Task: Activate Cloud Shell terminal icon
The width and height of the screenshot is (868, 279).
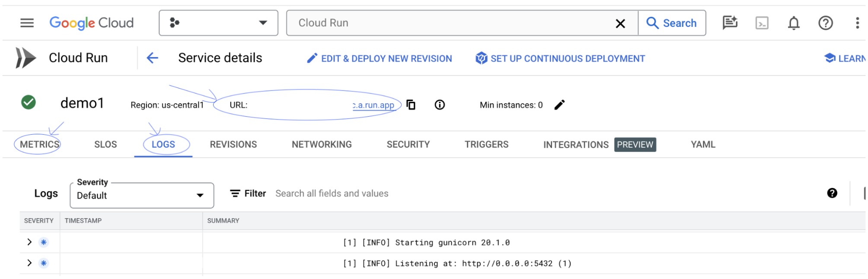Action: coord(762,23)
